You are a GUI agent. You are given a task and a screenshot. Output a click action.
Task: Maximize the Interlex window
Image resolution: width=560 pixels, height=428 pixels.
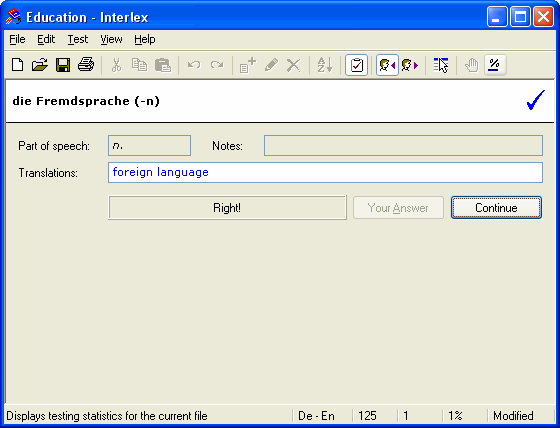(520, 16)
